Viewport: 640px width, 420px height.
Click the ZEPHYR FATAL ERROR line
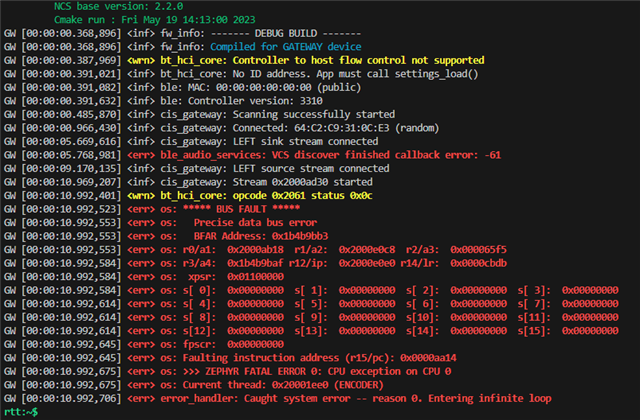coord(227,371)
